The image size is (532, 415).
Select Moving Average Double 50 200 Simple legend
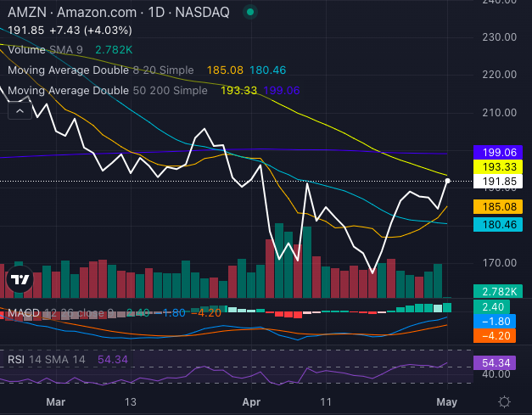click(x=108, y=91)
